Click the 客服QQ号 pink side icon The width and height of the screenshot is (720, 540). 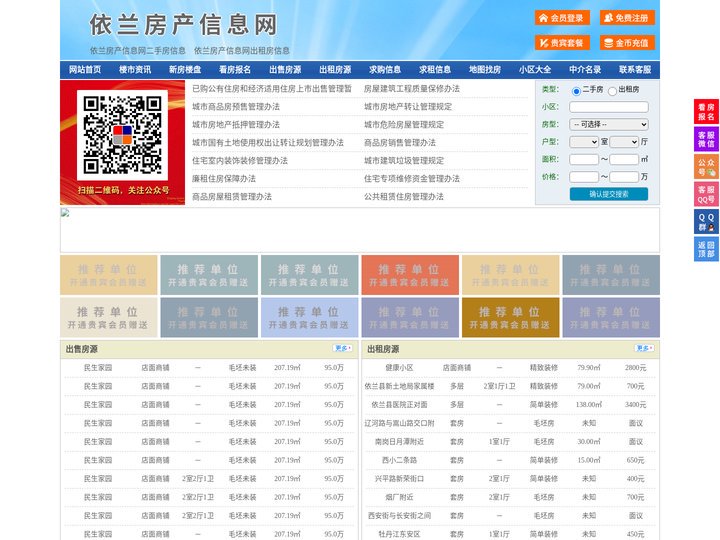pos(706,194)
